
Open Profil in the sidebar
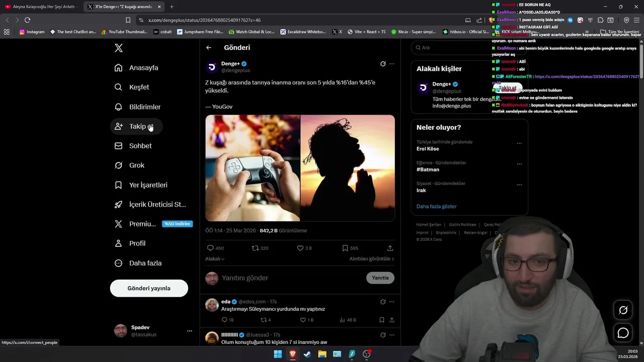[130, 243]
